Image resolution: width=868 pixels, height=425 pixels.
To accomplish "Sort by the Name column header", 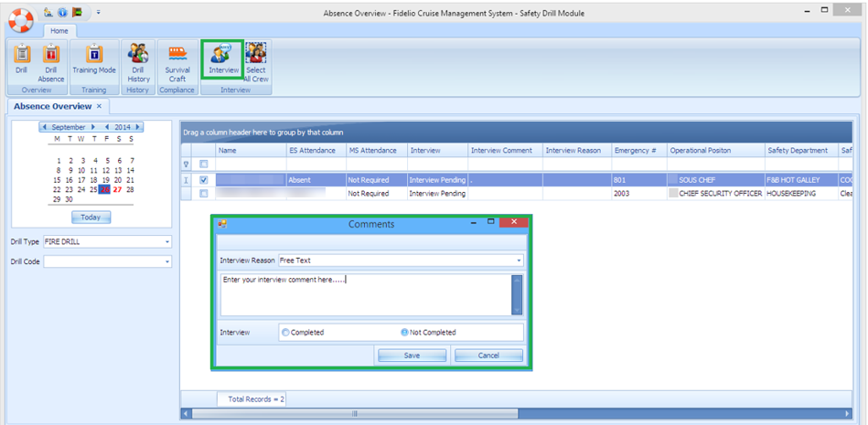I will [x=252, y=151].
